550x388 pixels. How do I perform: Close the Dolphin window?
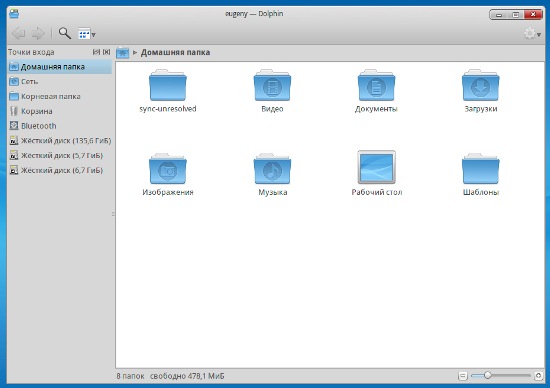pyautogui.click(x=533, y=14)
